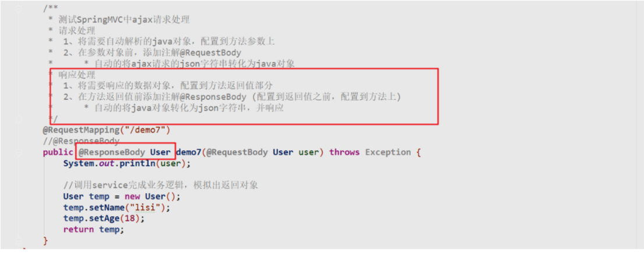This screenshot has width=644, height=255.
Task: Click the new User() constructor call
Action: (153, 196)
